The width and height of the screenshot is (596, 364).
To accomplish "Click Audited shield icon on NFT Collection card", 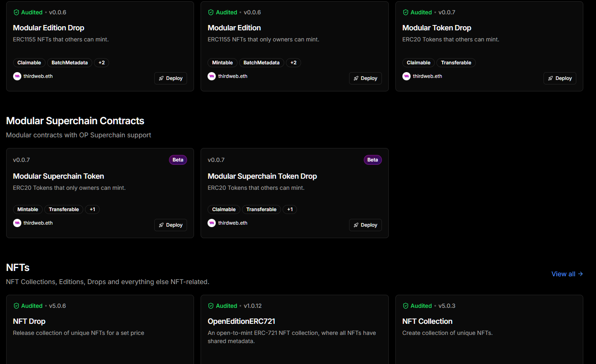I will 406,306.
